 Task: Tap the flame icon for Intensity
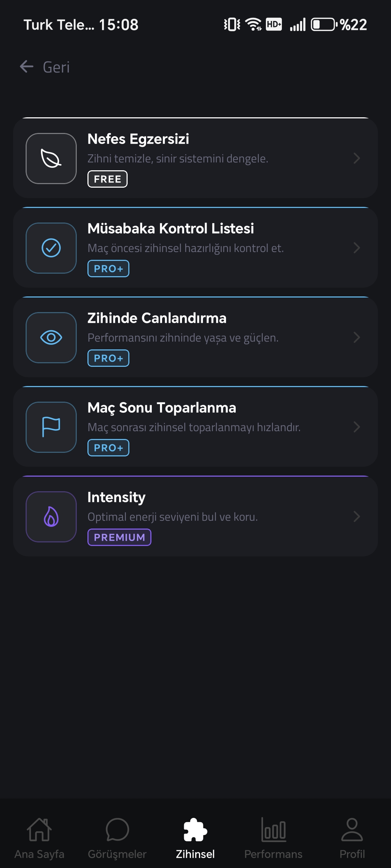[51, 517]
